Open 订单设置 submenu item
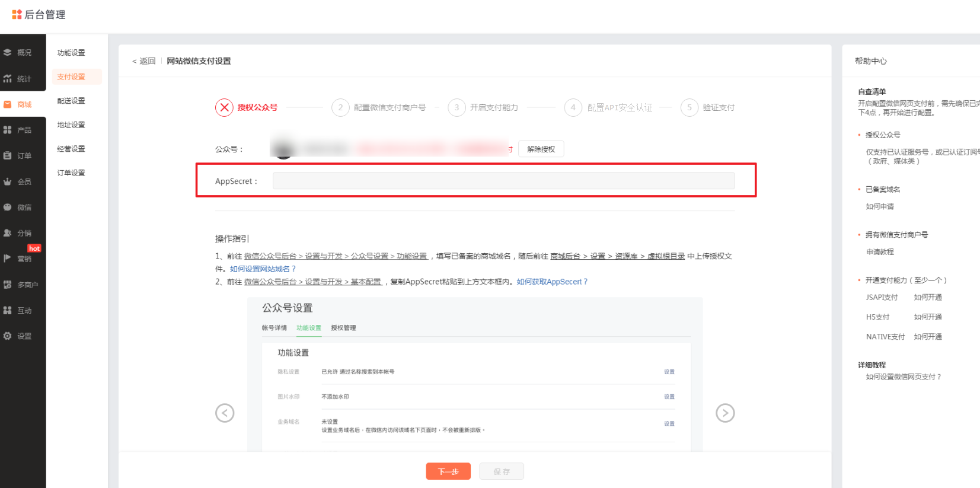 (71, 173)
